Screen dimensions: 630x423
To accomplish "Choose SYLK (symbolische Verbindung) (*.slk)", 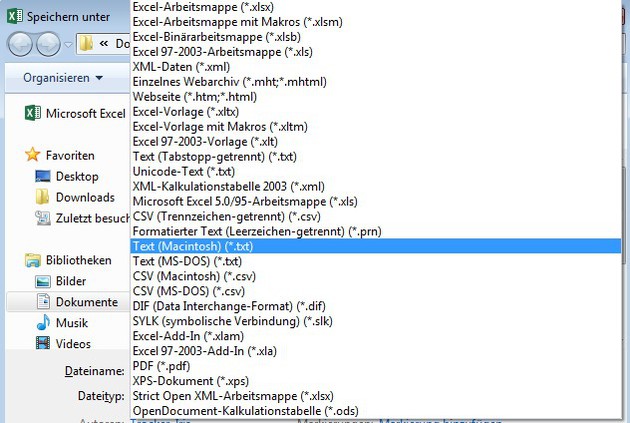I will coord(376,321).
